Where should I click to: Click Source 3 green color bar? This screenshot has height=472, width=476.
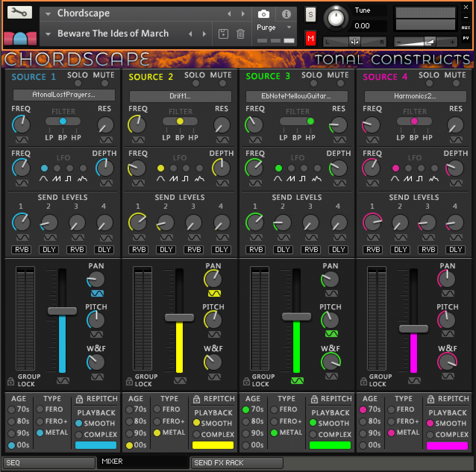tap(330, 445)
